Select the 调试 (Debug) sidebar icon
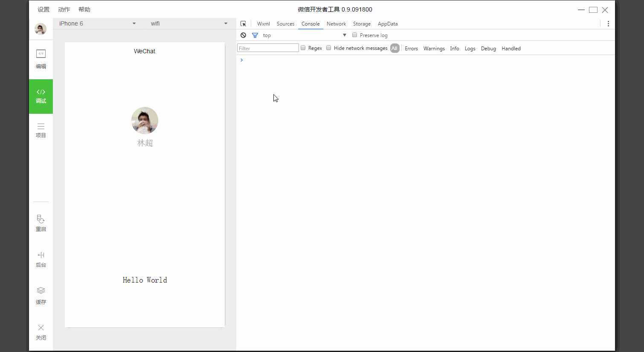Screen dimensions: 644x352 click(41, 96)
